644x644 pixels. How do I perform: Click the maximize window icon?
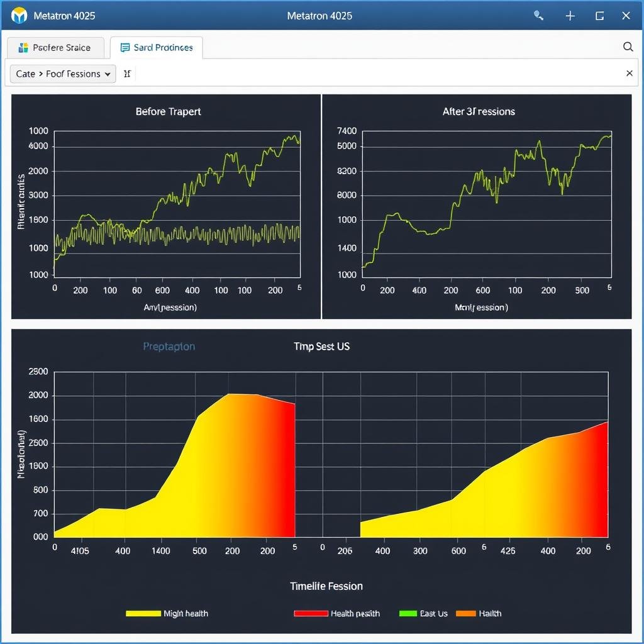coord(599,16)
